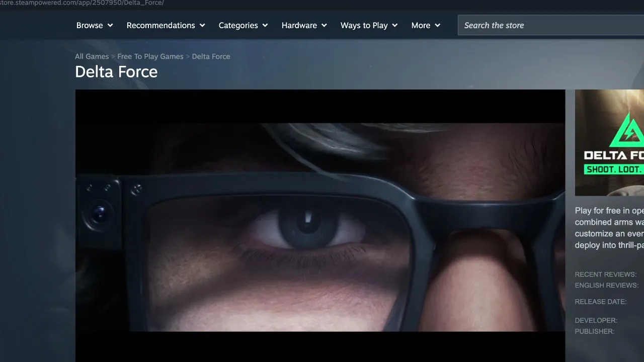Expand the Categories chevron arrow

[265, 25]
